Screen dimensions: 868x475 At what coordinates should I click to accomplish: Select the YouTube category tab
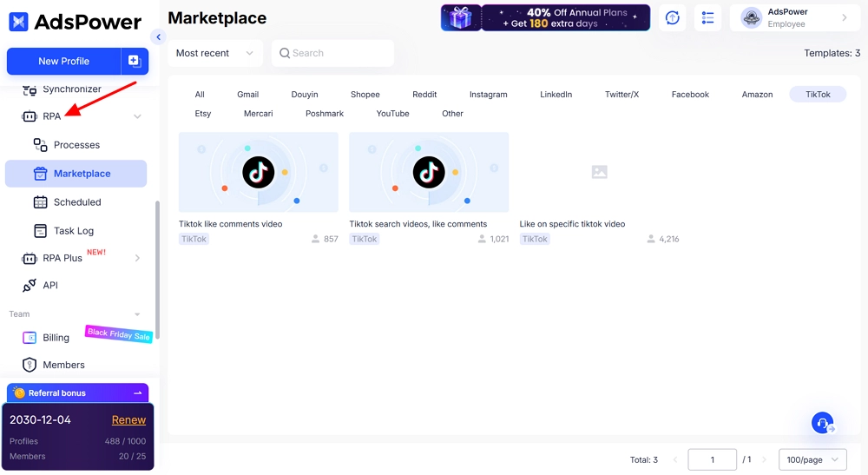393,114
